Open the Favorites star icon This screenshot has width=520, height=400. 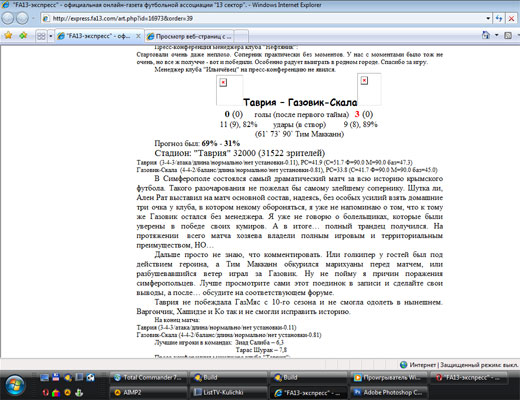pos(8,35)
